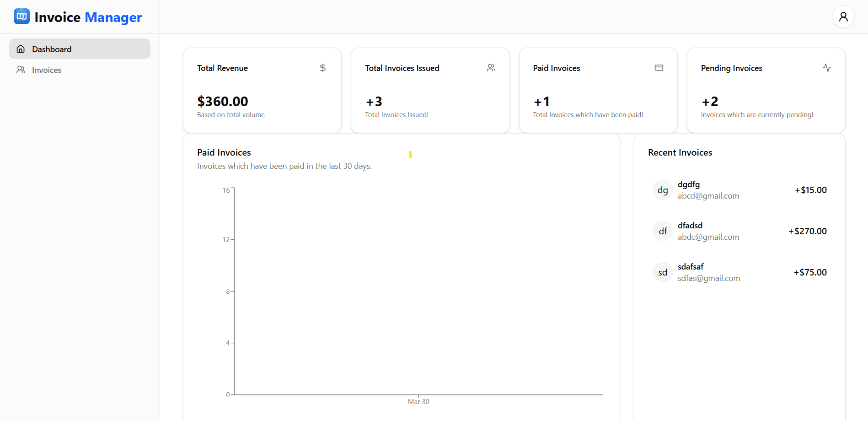Click the activity pulse icon on Pending Invoices
The height and width of the screenshot is (421, 868).
(826, 68)
